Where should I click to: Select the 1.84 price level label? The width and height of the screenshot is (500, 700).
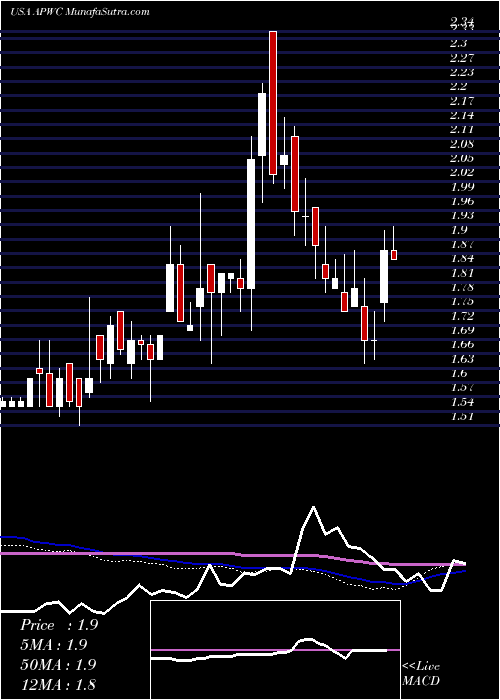[x=462, y=258]
